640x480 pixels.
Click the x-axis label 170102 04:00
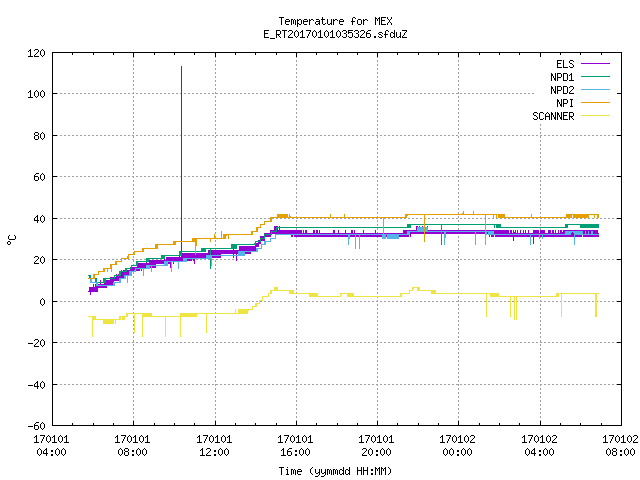[540, 446]
